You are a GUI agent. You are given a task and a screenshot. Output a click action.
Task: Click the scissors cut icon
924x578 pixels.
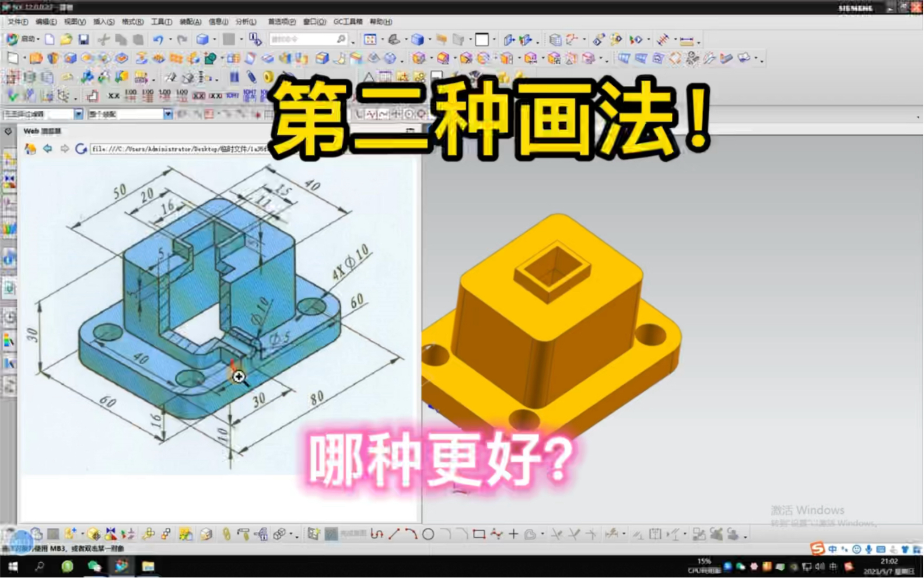coord(103,39)
